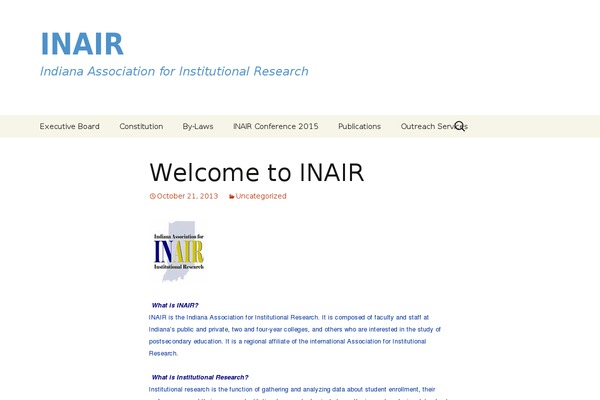This screenshot has height=400, width=600.
Task: Open INAIR Conference 2015 page
Action: (x=276, y=126)
